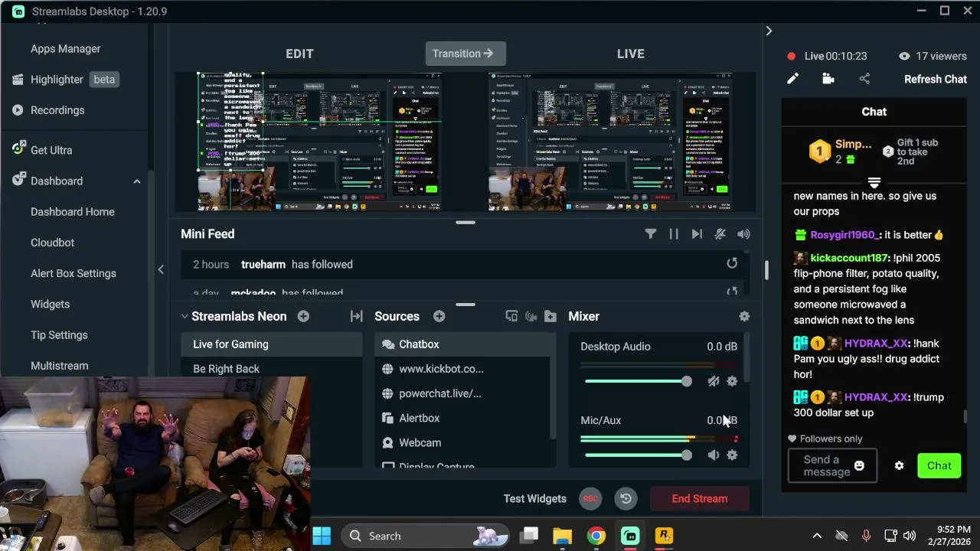The height and width of the screenshot is (551, 980).
Task: Open Mic/Aux source settings gear
Action: (732, 455)
